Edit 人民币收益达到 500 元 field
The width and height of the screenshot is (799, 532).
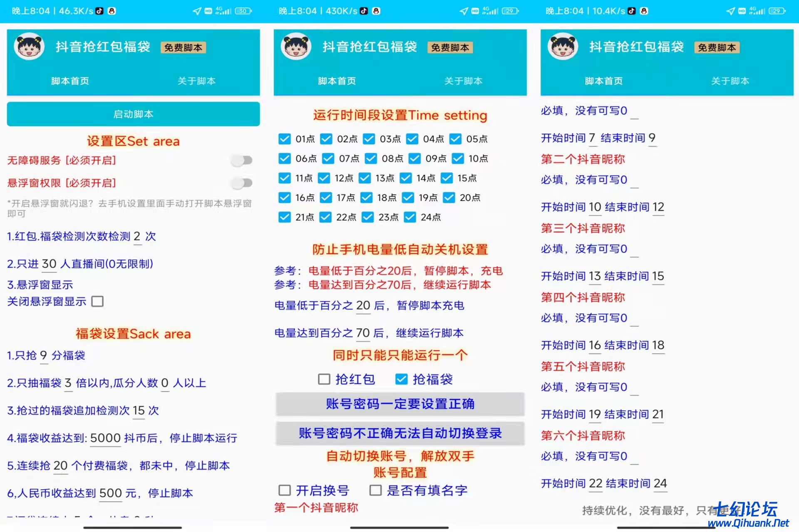click(x=110, y=494)
